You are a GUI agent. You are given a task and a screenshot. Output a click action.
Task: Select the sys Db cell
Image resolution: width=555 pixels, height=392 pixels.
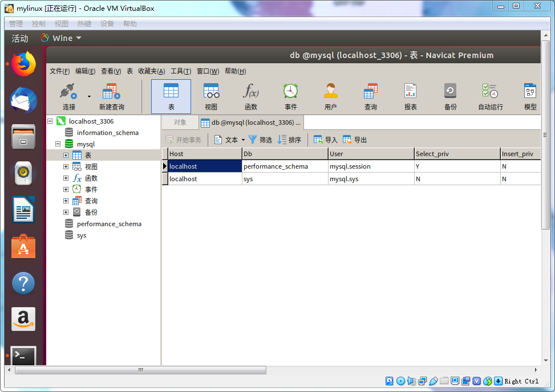point(285,179)
